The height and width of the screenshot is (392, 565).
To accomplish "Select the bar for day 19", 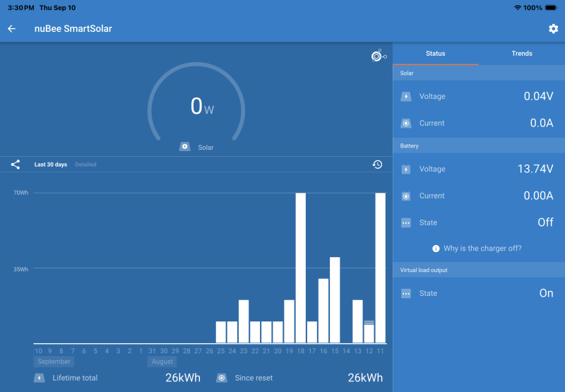I will (289, 321).
